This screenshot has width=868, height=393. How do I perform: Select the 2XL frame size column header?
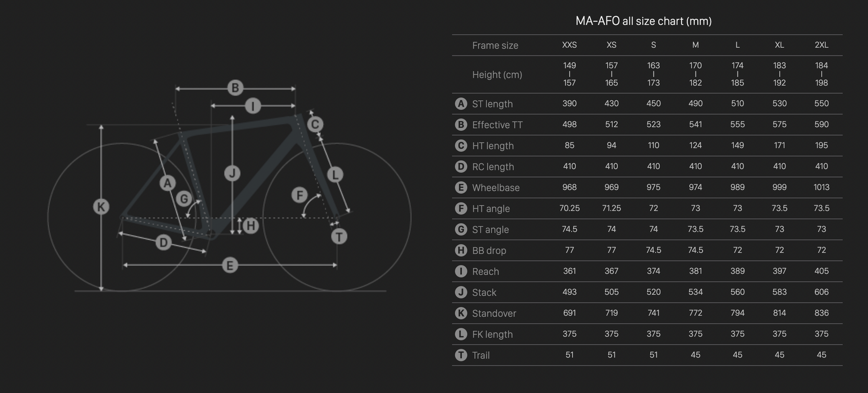(x=821, y=45)
